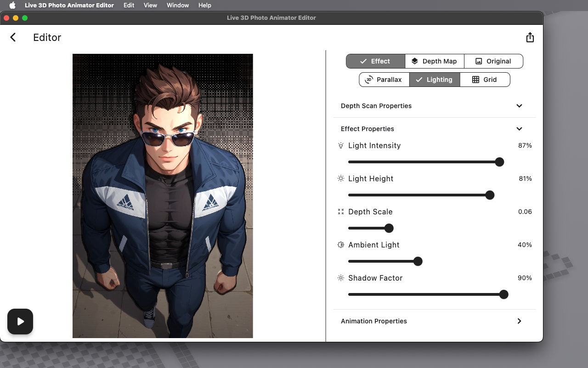Open the Help menu
Image resolution: width=588 pixels, height=368 pixels.
[205, 5]
